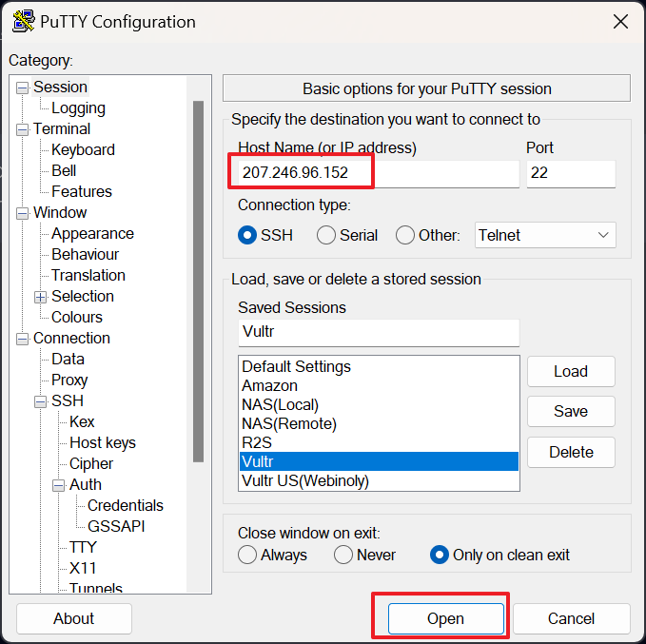Click the Load button
Viewport: 646px width, 644px height.
pos(571,371)
